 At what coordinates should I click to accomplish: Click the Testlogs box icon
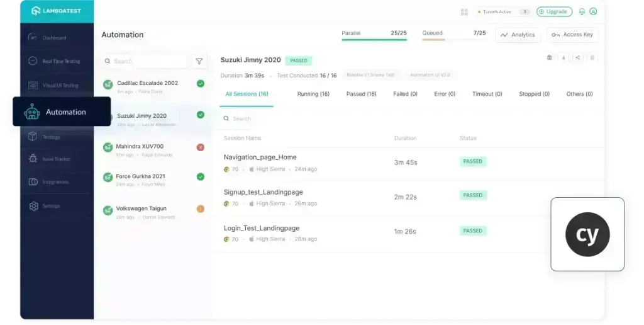pyautogui.click(x=33, y=136)
